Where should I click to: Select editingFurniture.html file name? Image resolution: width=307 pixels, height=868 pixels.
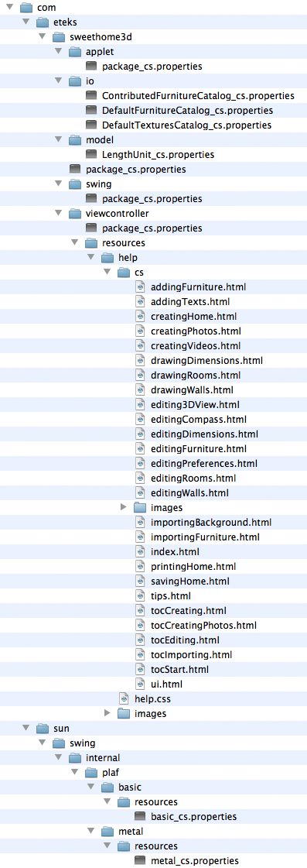tap(199, 448)
